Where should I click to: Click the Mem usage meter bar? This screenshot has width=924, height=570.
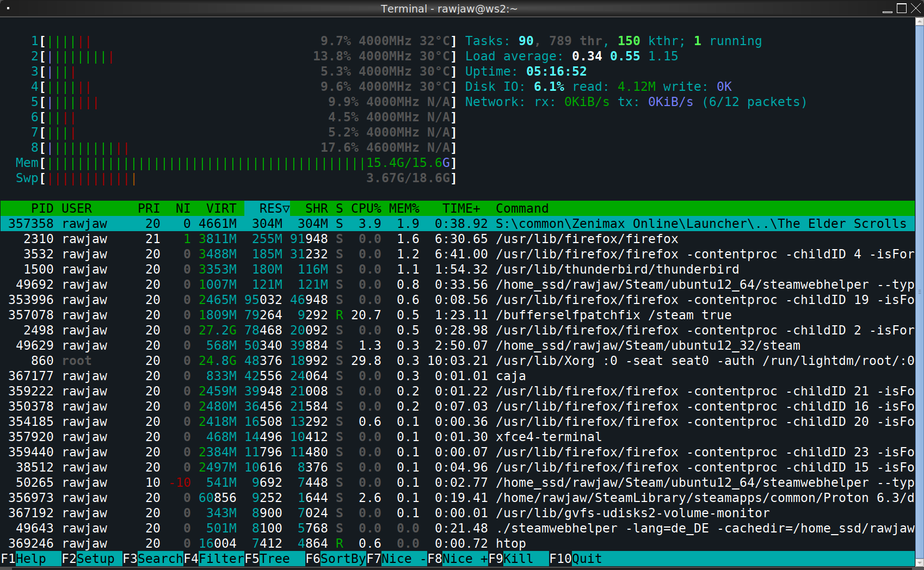[236, 163]
